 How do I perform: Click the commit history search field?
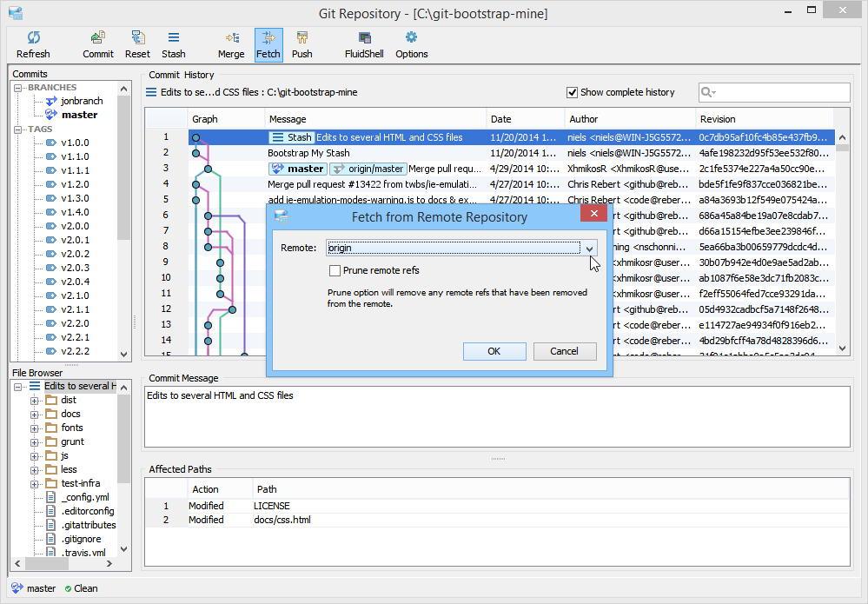point(774,92)
